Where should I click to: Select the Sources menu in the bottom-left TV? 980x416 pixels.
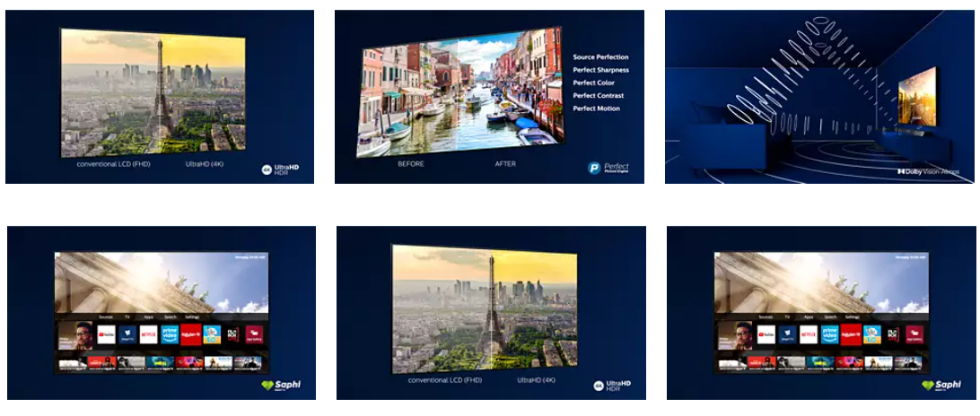[106, 317]
